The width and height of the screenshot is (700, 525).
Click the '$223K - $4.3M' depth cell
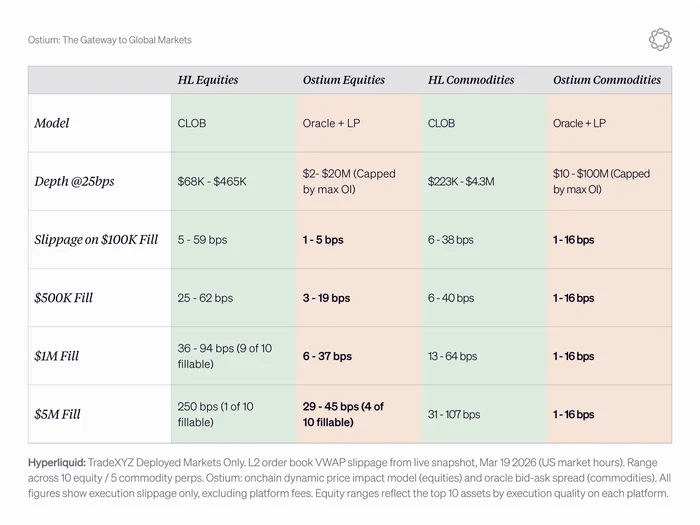(x=461, y=182)
